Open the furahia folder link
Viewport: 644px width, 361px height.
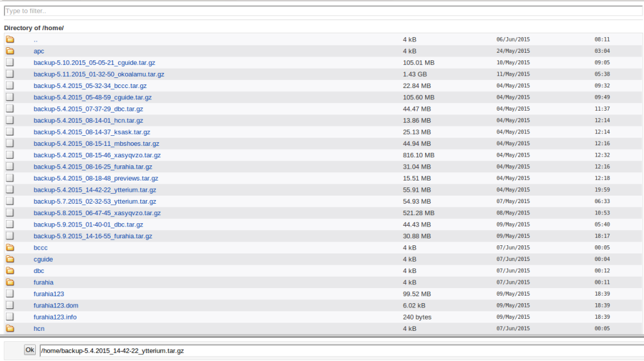[43, 282]
